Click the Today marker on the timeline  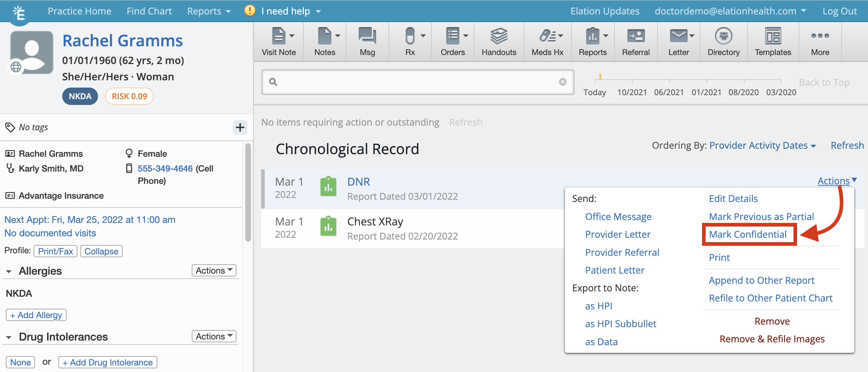click(595, 92)
